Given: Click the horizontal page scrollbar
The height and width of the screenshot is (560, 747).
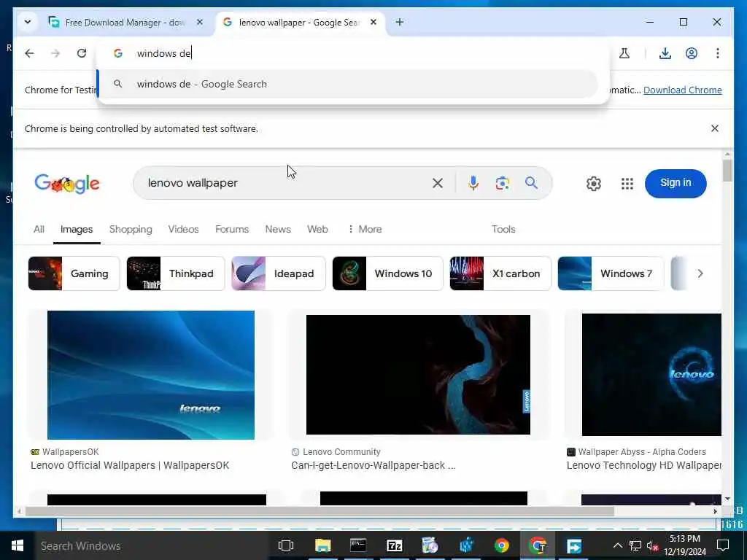Looking at the screenshot, I should pos(320,511).
